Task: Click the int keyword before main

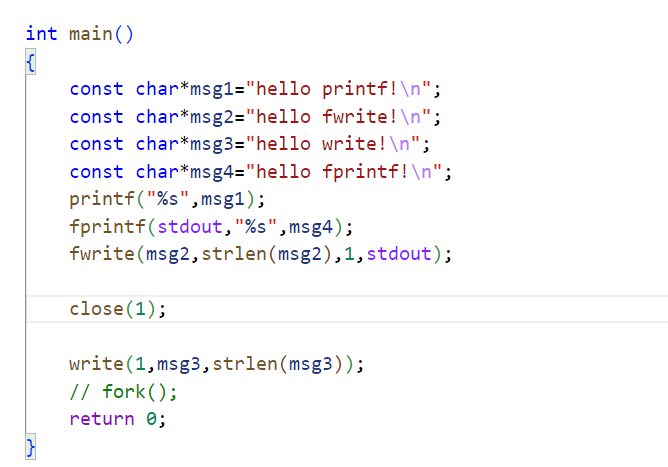Action: pyautogui.click(x=41, y=34)
